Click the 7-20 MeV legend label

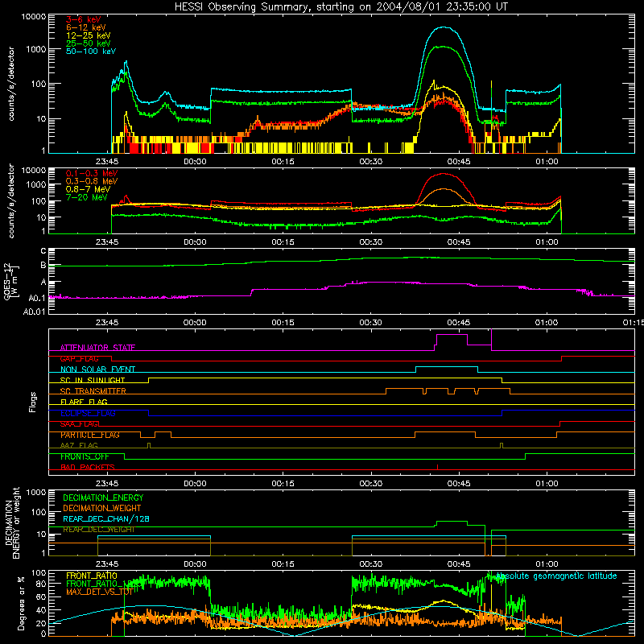tap(86, 197)
